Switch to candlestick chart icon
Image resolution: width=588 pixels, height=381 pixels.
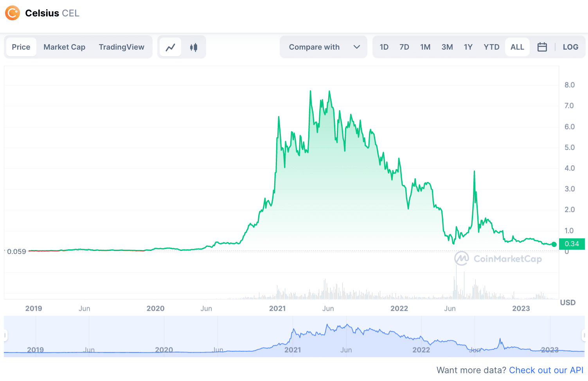pyautogui.click(x=194, y=47)
